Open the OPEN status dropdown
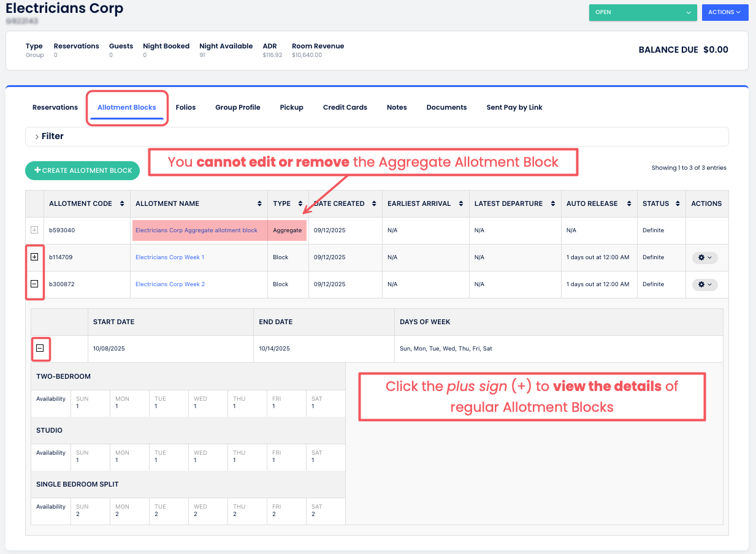 (x=643, y=12)
